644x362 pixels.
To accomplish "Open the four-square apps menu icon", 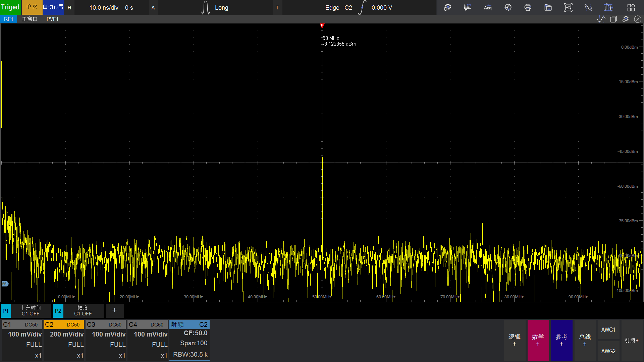I will [x=631, y=7].
